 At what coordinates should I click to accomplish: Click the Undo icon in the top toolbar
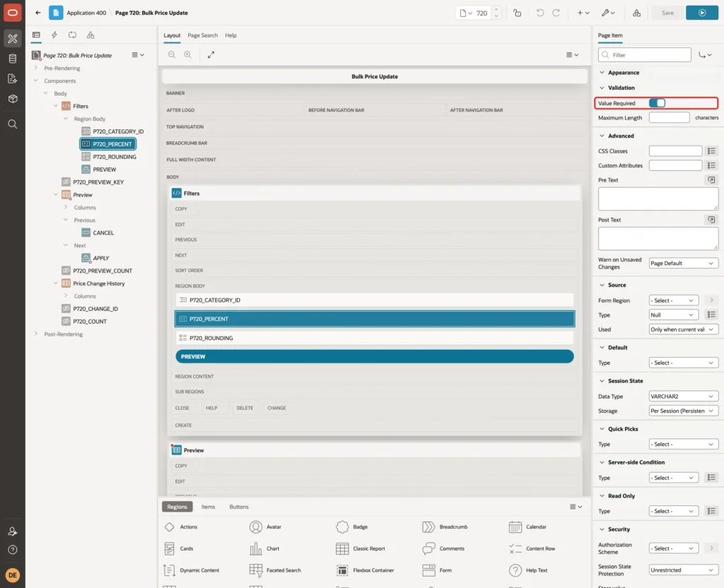pos(539,13)
